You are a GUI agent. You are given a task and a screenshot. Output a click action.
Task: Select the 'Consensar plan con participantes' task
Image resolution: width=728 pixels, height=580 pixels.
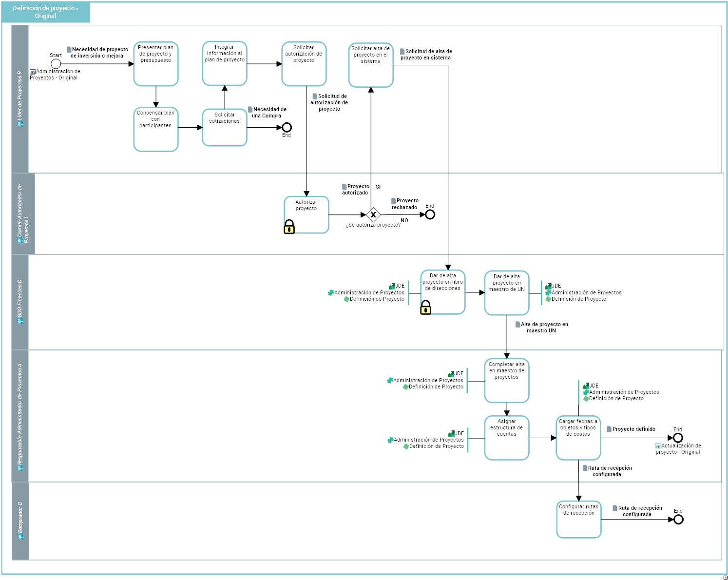[156, 130]
